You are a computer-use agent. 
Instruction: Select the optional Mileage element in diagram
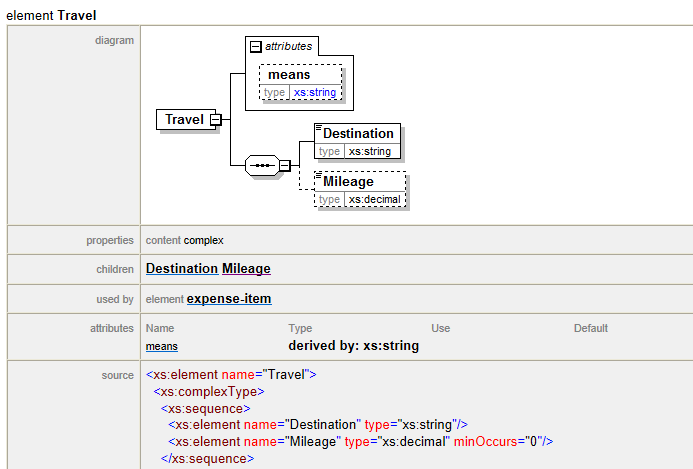point(348,182)
